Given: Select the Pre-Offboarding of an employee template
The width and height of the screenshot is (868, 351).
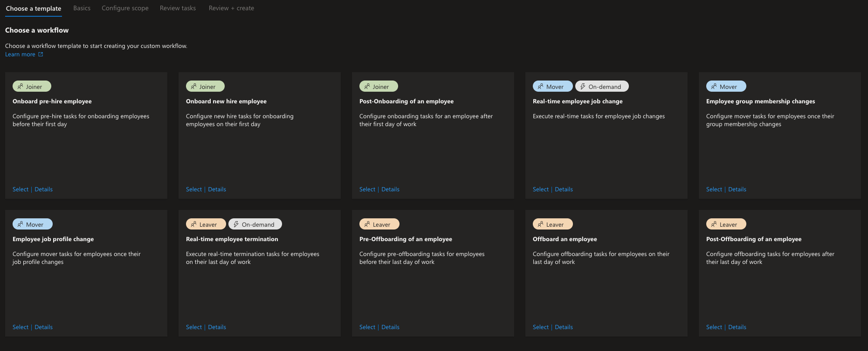Looking at the screenshot, I should pyautogui.click(x=367, y=327).
